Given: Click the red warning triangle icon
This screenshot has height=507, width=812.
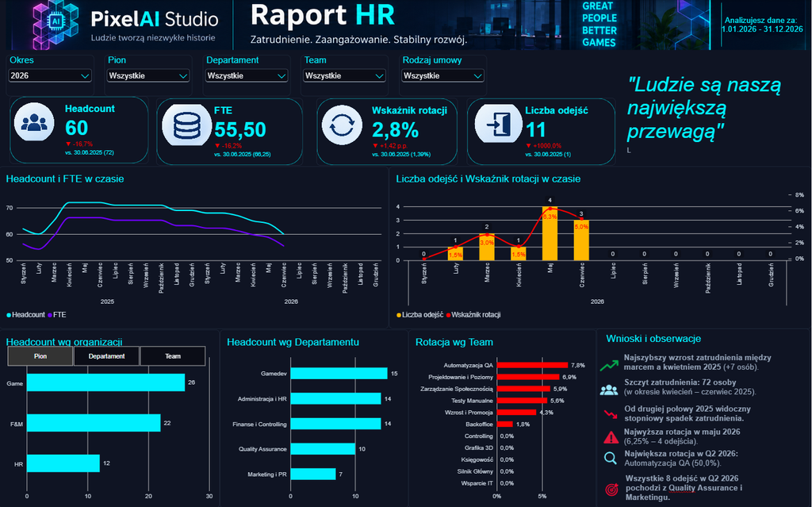Looking at the screenshot, I should point(611,437).
